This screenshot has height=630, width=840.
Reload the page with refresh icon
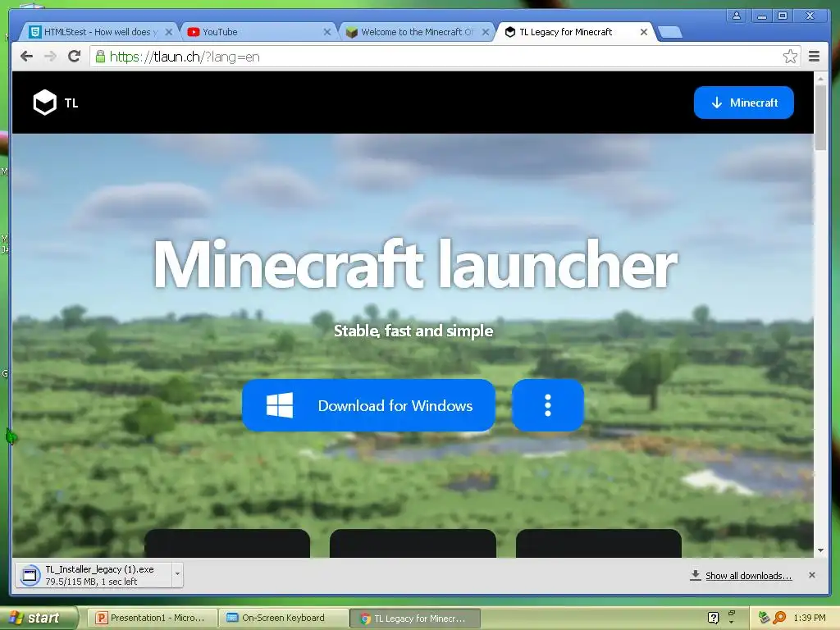[74, 57]
